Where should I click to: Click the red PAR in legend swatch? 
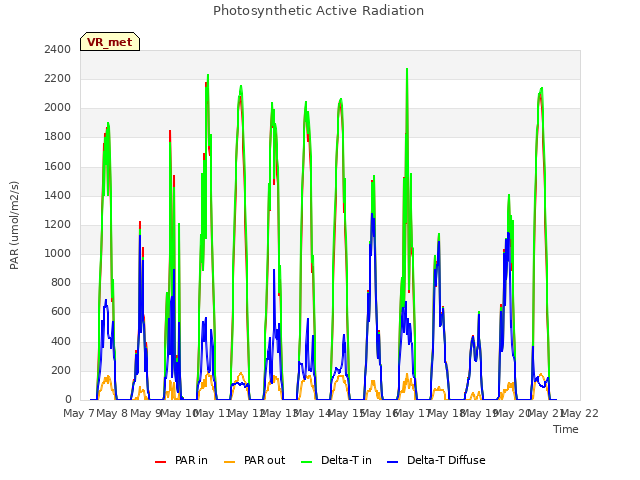pos(160,462)
